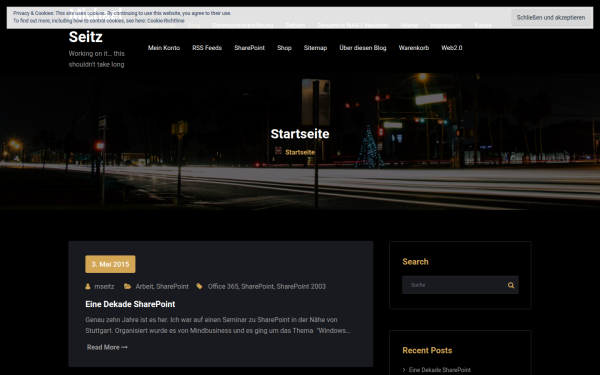Click the tag icon before Office 365
The height and width of the screenshot is (375, 600).
click(199, 286)
